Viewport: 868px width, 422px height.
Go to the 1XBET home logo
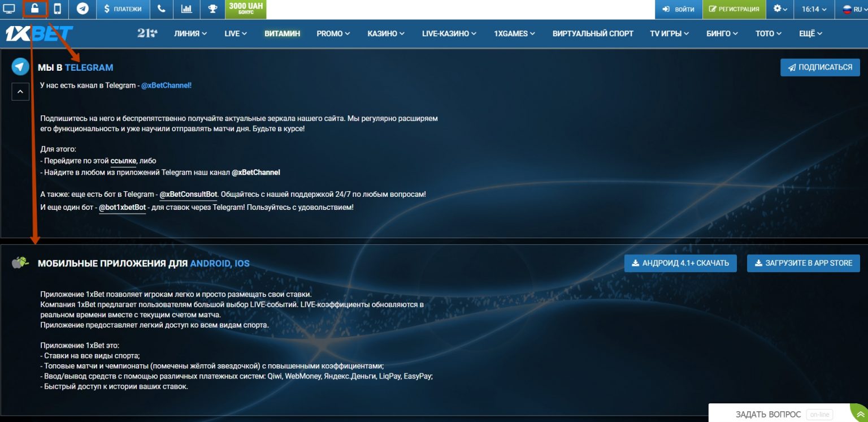click(x=39, y=34)
